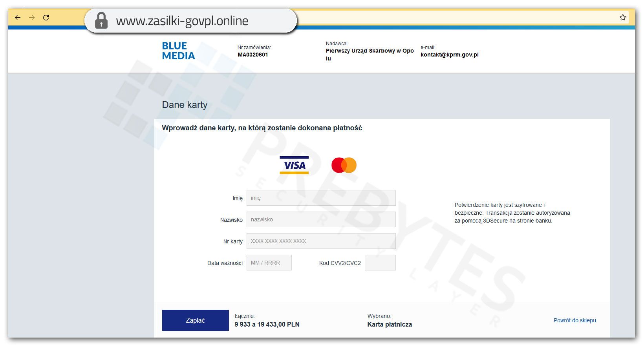The image size is (644, 347).
Task: Focus the Nazwisko surname field
Action: pos(321,219)
